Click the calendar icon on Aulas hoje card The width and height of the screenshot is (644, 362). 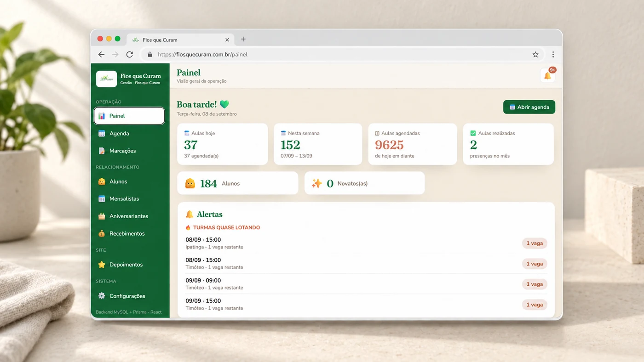pos(187,133)
